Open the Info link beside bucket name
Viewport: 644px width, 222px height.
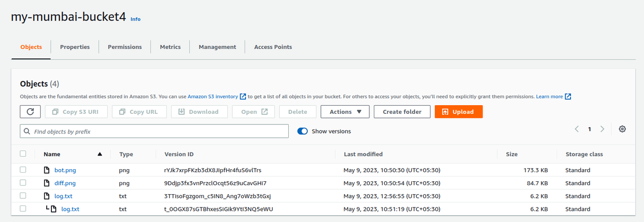tap(135, 19)
